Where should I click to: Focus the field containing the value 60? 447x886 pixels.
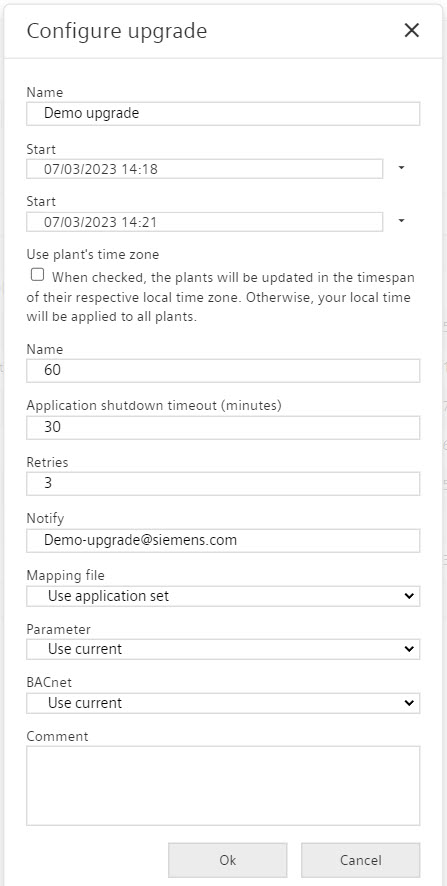pyautogui.click(x=223, y=371)
